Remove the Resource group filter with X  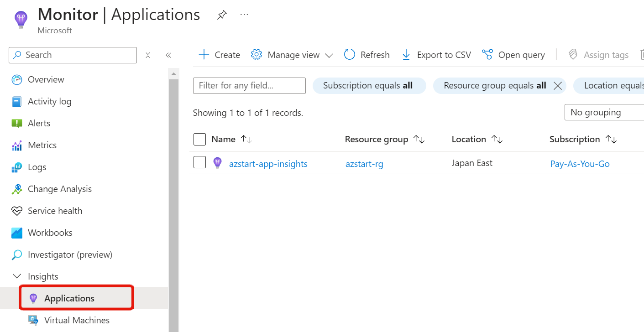pos(557,86)
